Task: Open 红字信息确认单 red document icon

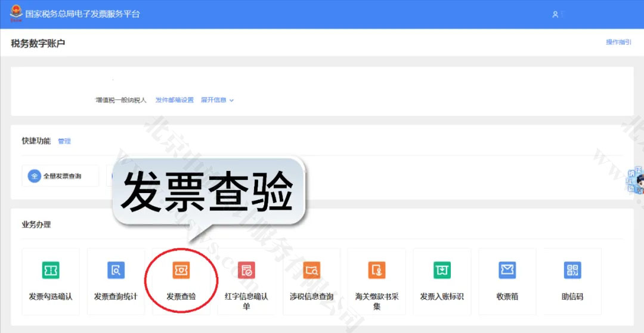Action: [x=246, y=270]
